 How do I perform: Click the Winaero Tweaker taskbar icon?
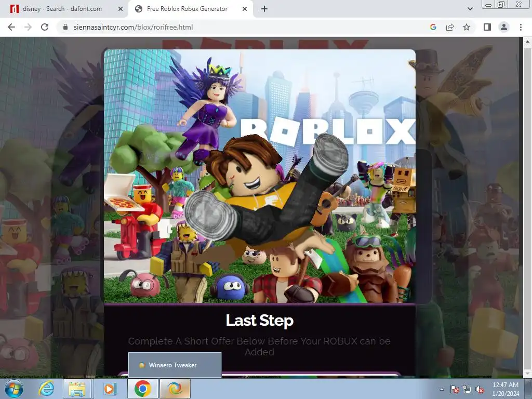click(x=175, y=389)
